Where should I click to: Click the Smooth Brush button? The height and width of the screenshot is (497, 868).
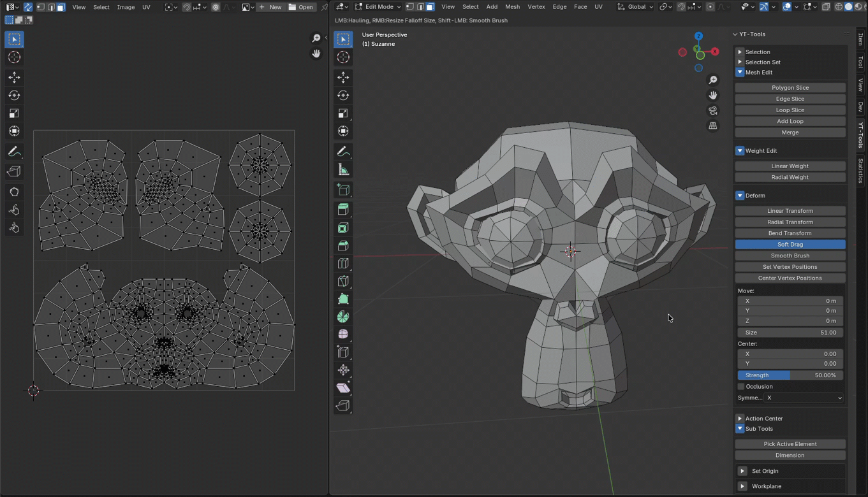click(x=790, y=256)
